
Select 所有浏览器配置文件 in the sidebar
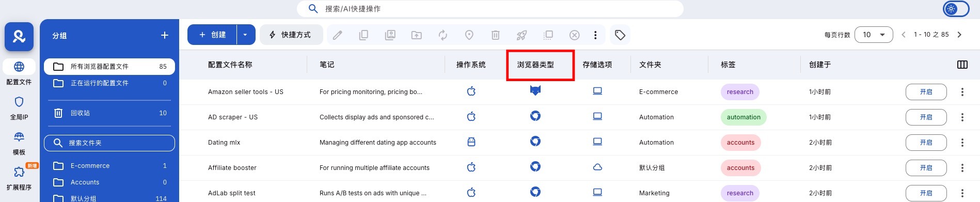[109, 67]
